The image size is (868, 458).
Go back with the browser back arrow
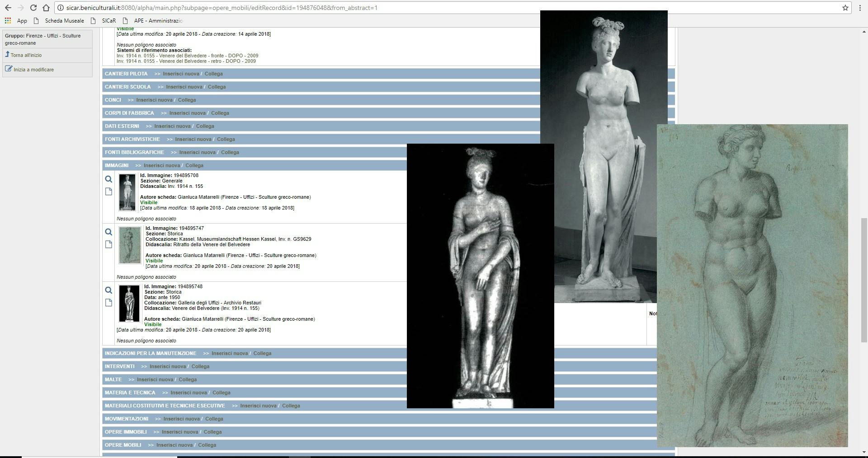(8, 8)
